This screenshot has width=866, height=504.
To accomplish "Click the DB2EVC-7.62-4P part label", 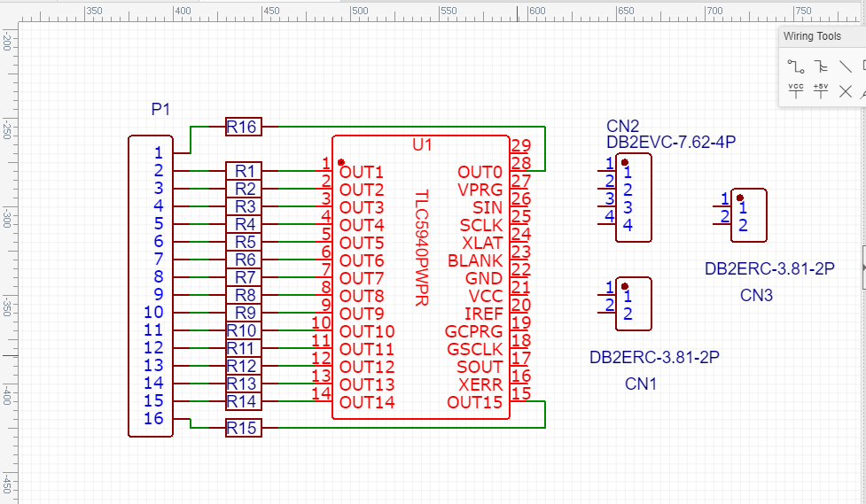I will tap(671, 142).
